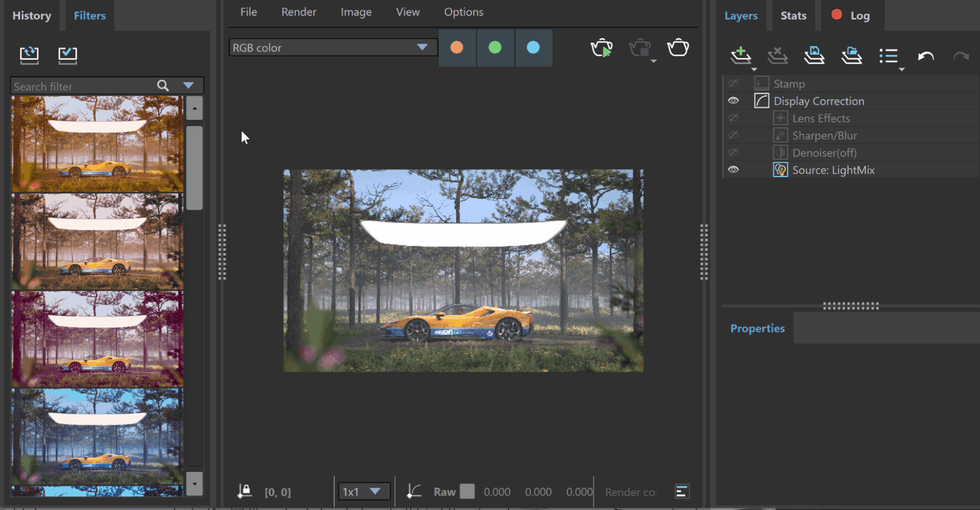This screenshot has width=980, height=510.
Task: Click the load layer preset icon
Action: pyautogui.click(x=852, y=55)
